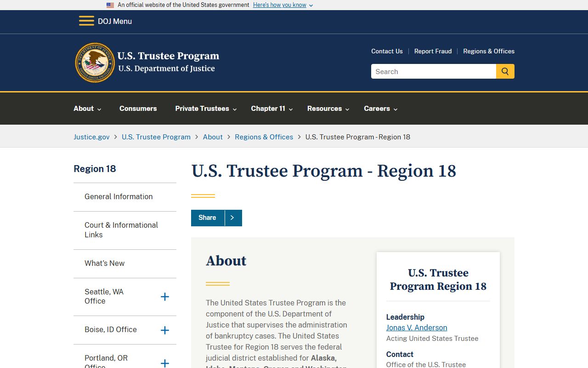Screen dimensions: 588x368
Task: Open the Report Fraud link
Action: click(x=433, y=51)
